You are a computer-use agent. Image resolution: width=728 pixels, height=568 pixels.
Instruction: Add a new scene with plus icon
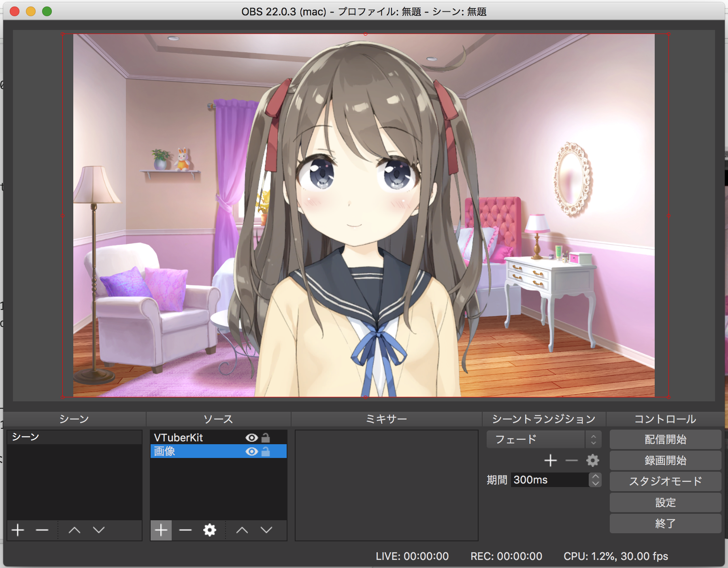[x=18, y=530]
